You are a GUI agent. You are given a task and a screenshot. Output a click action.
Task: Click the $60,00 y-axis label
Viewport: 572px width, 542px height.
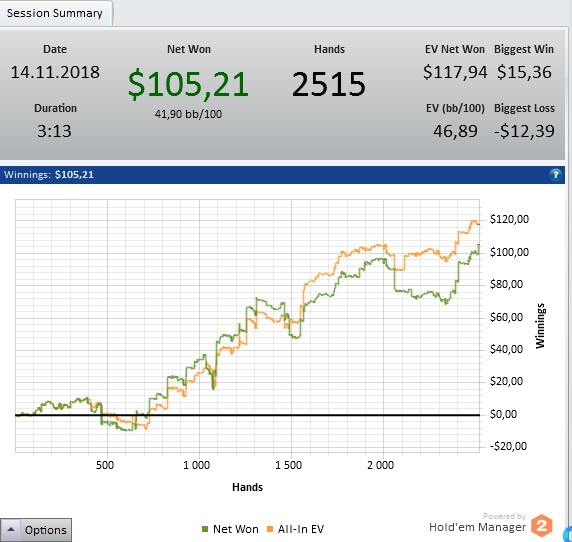506,317
